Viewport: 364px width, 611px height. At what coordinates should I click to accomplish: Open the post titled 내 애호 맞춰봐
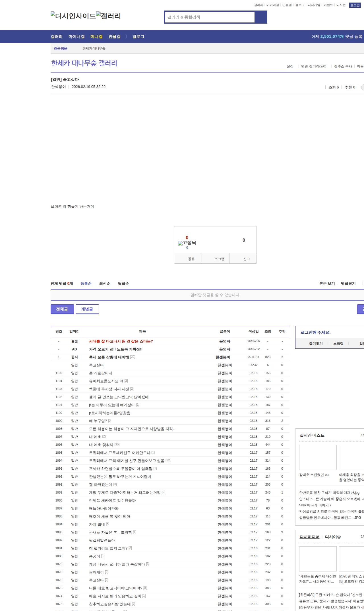(x=101, y=445)
